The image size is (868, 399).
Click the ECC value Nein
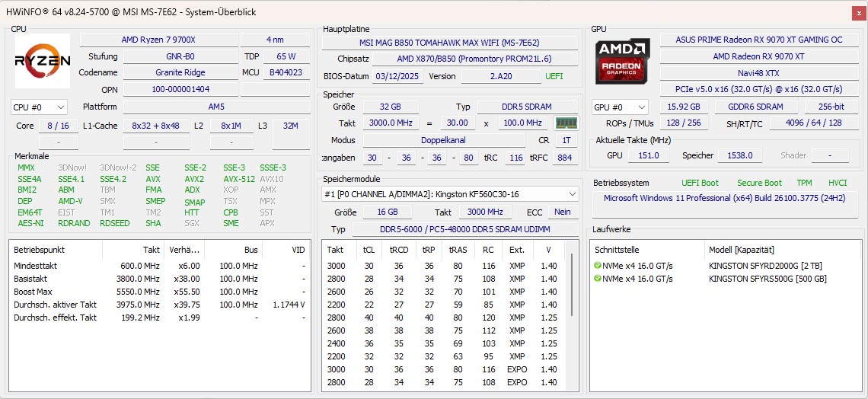click(x=563, y=212)
